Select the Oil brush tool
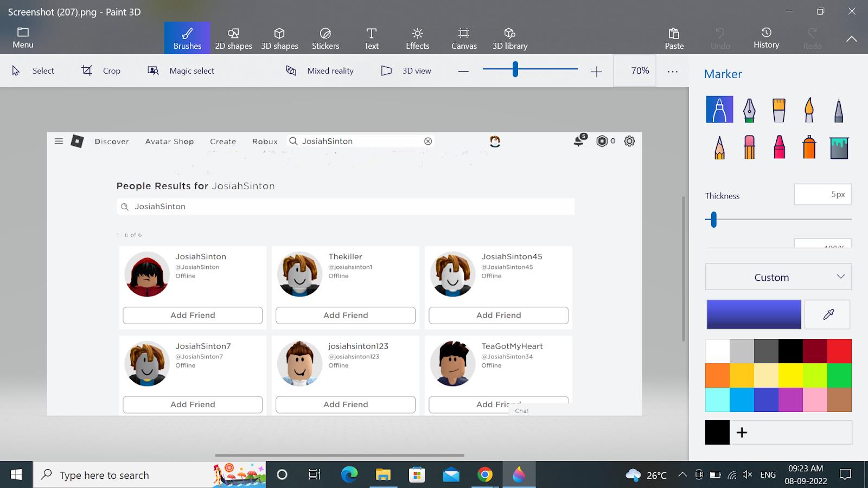Image resolution: width=868 pixels, height=488 pixels. (x=779, y=110)
